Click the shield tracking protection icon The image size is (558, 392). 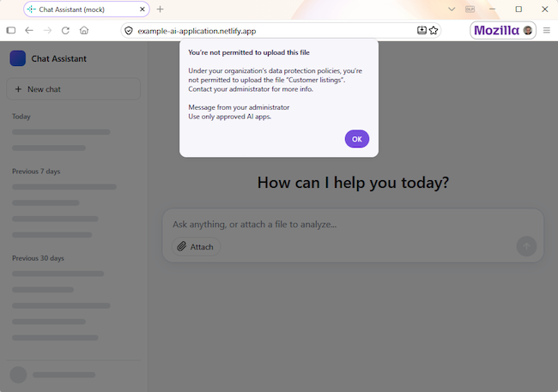click(x=129, y=31)
